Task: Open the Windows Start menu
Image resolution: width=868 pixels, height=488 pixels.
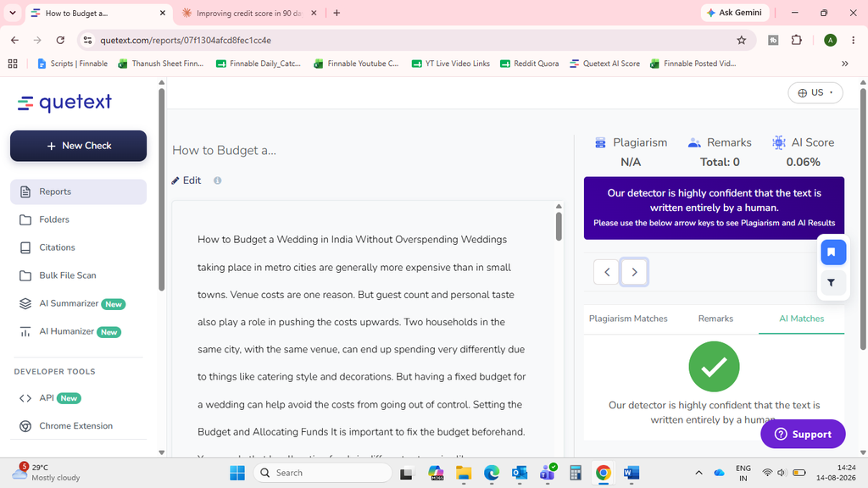Action: (237, 473)
